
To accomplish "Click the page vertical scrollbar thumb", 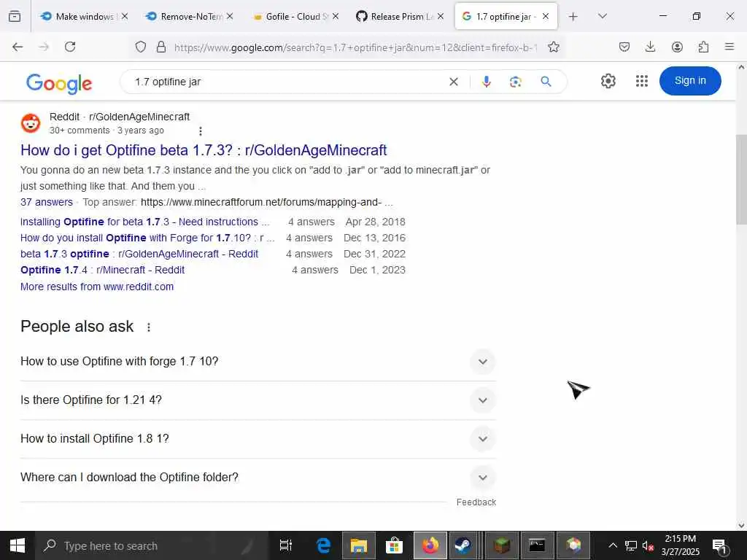I will 741,179.
